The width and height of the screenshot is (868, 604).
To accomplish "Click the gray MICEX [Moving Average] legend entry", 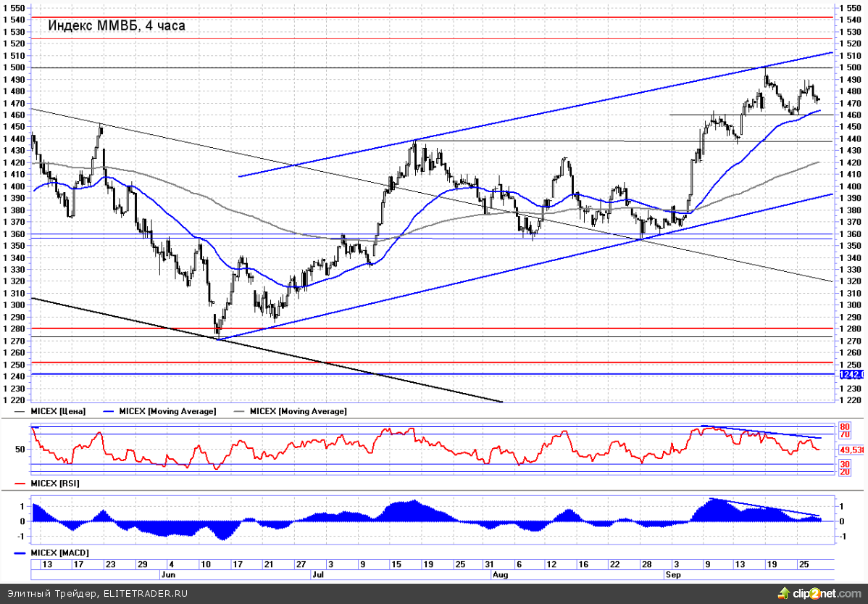I will coord(297,412).
